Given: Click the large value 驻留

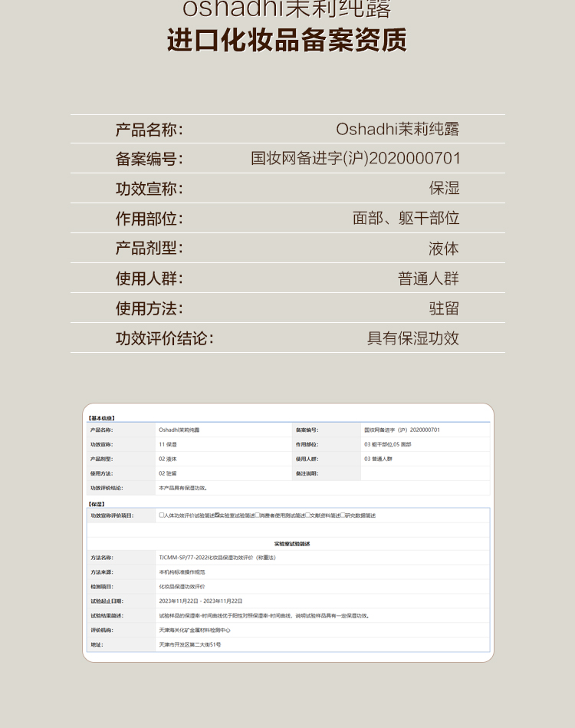Looking at the screenshot, I should 444,308.
